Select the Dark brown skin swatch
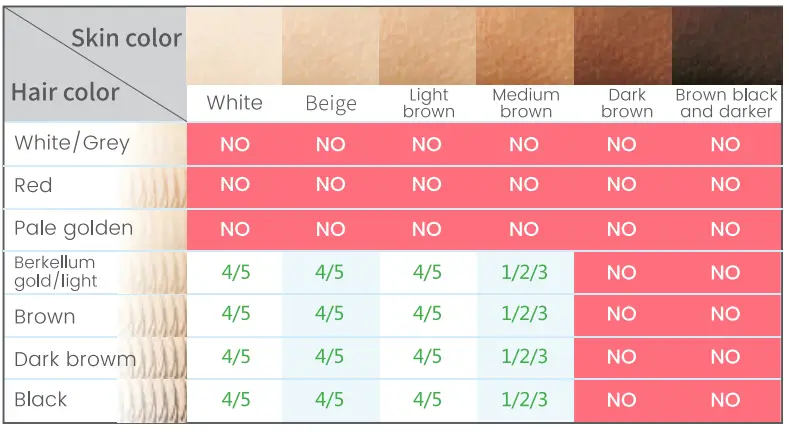Screen dimensions: 789x433 coord(621,46)
